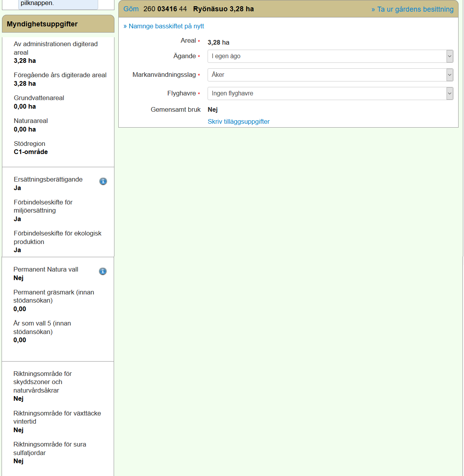Open the Ägande dropdown

330,56
